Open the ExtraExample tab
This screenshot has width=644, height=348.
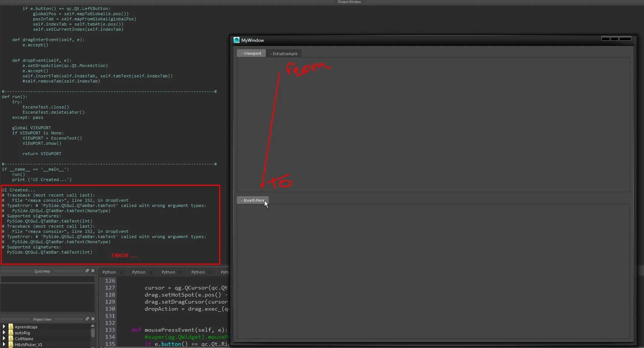[284, 54]
